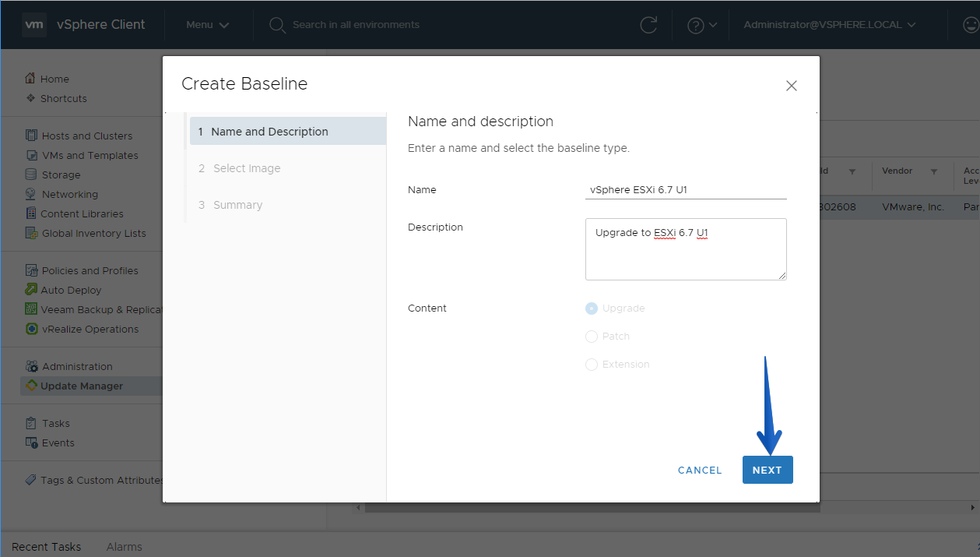Viewport: 980px width, 557px height.
Task: Click the smiley feedback icon
Action: (x=971, y=25)
